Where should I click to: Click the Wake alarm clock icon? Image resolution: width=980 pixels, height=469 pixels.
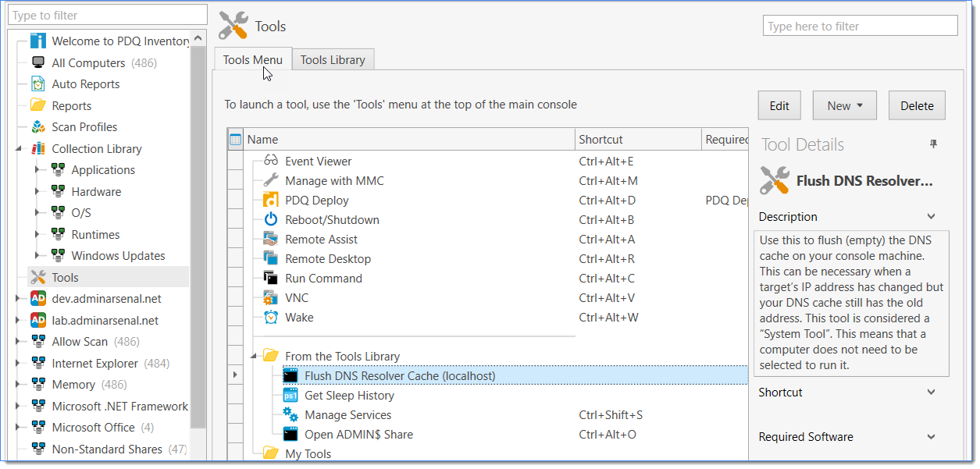pyautogui.click(x=271, y=317)
